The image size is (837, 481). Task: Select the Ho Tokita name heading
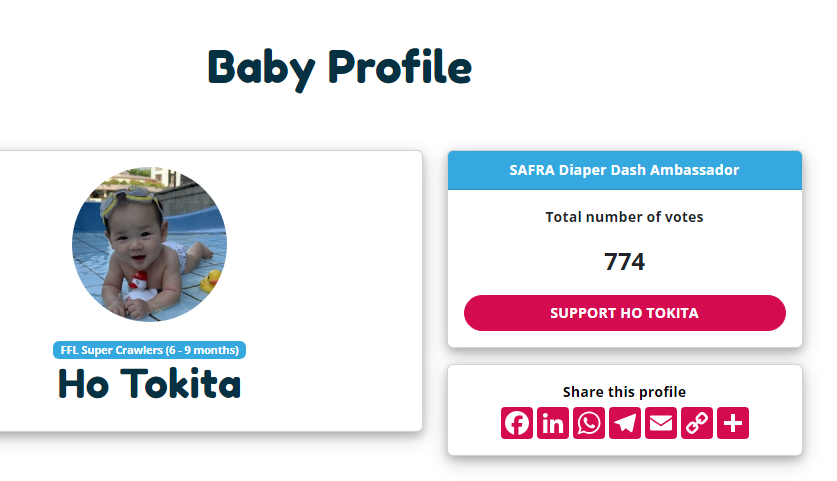click(x=149, y=384)
